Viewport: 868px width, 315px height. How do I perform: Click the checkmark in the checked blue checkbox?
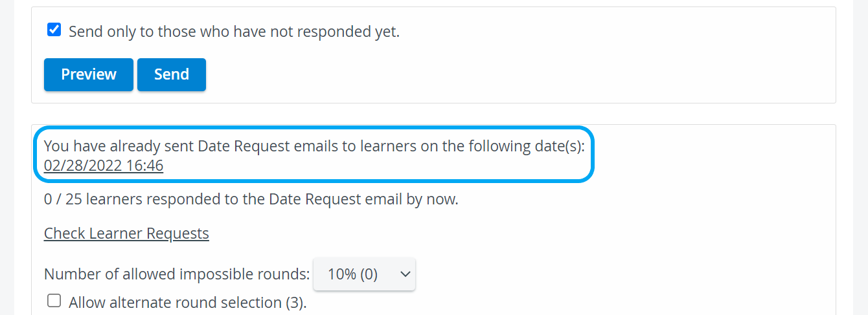[54, 30]
